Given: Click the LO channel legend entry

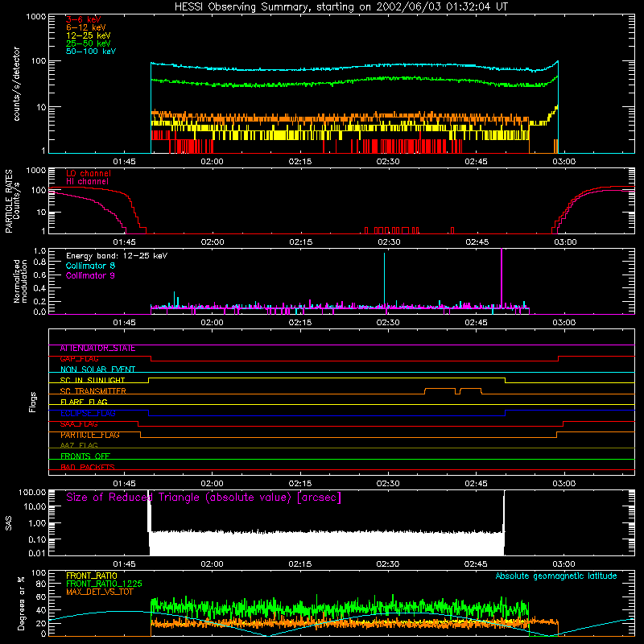Looking at the screenshot, I should 89,173.
